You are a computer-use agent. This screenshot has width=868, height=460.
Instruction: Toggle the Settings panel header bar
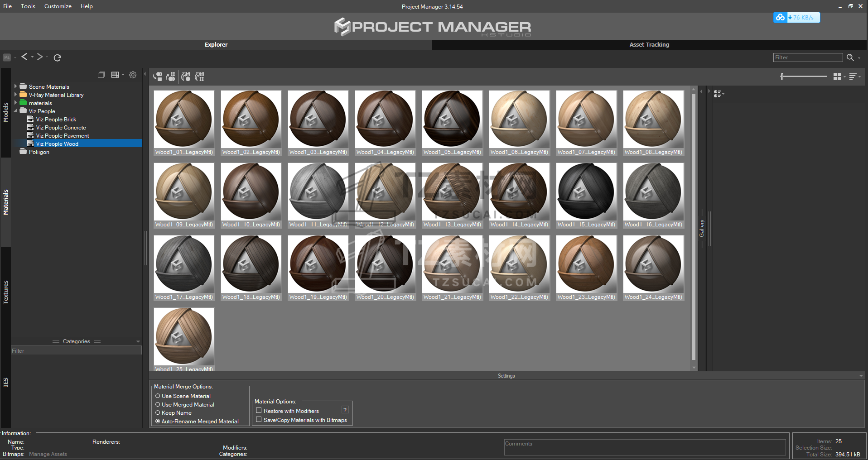click(506, 376)
